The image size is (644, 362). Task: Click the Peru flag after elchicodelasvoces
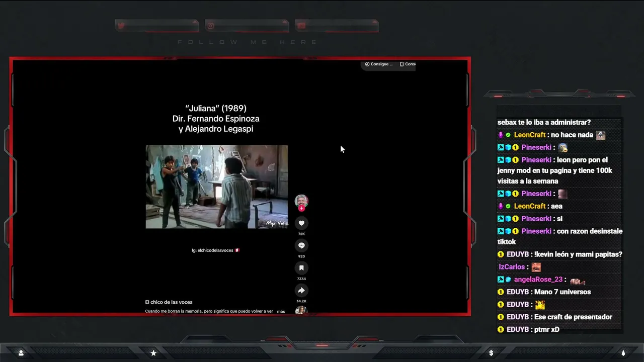pos(237,250)
